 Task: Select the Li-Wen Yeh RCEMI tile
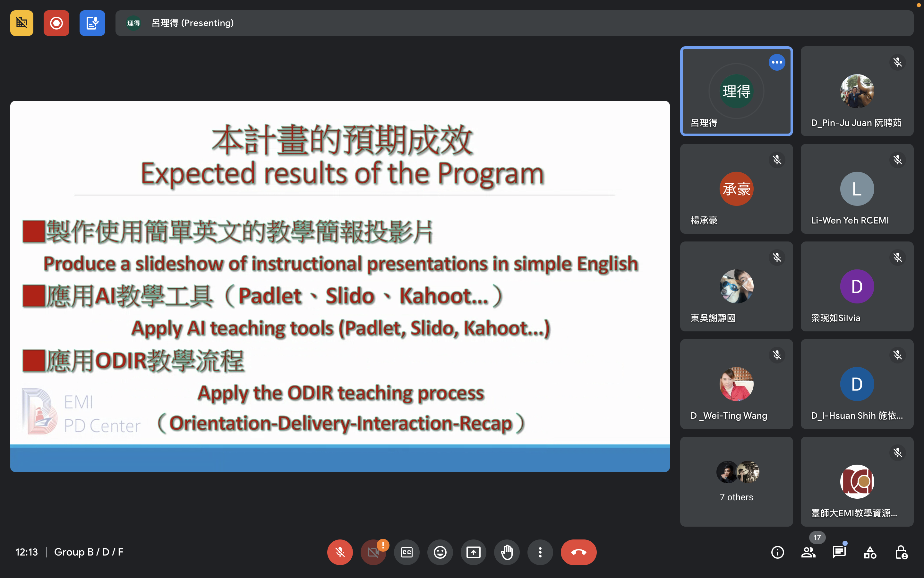click(x=857, y=189)
